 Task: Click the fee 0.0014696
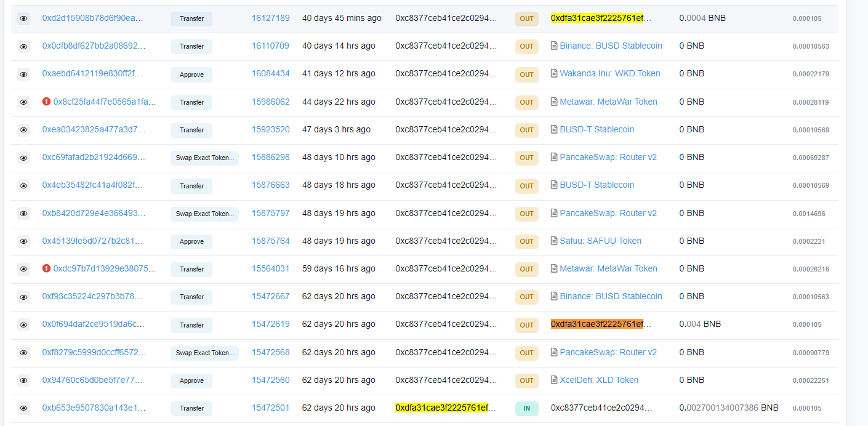coord(809,214)
